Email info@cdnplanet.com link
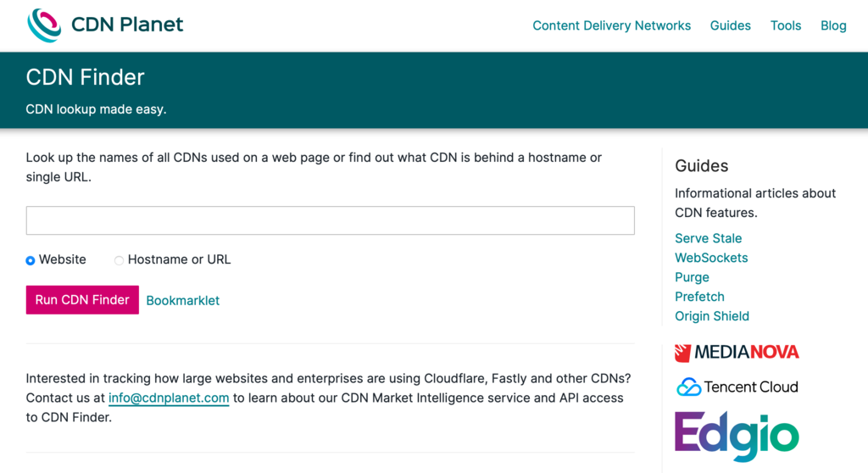Image resolution: width=868 pixels, height=473 pixels. 169,398
